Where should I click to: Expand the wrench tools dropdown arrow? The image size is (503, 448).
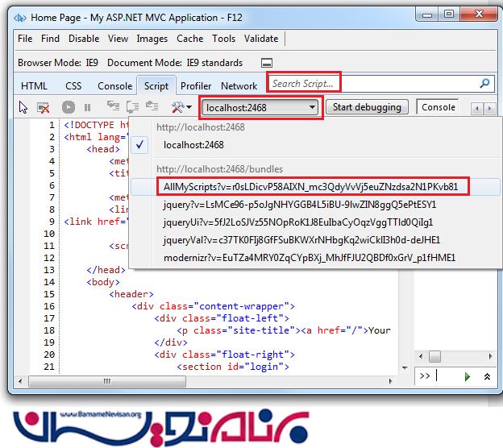pos(189,107)
